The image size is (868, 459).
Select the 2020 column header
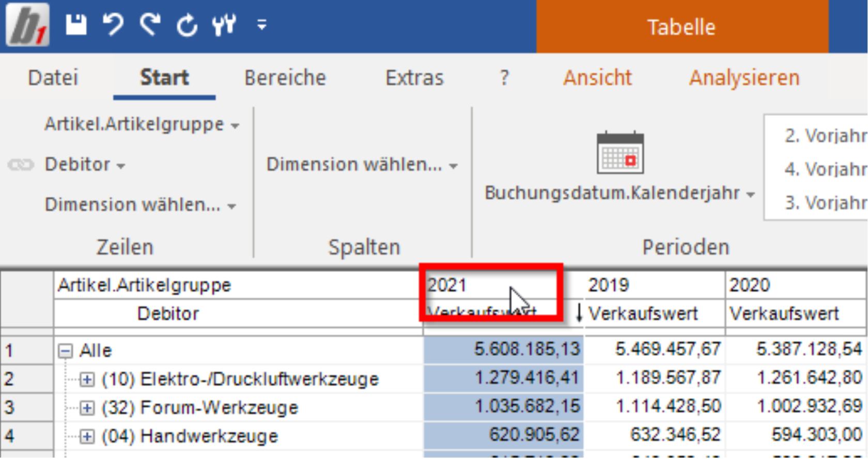pos(796,285)
